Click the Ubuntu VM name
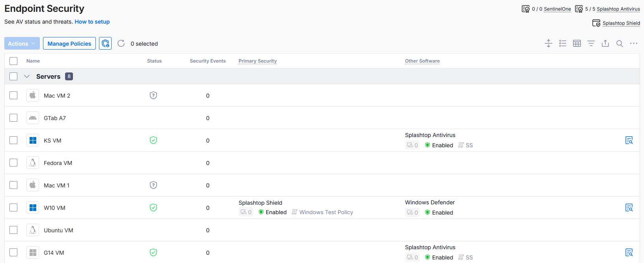644x263 pixels. 58,230
